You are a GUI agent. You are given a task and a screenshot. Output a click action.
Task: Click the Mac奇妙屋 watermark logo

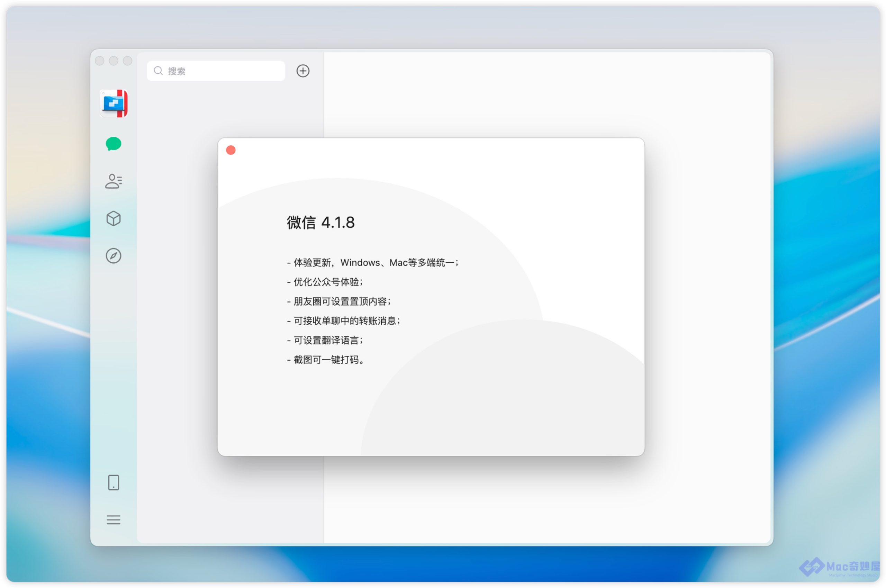tap(840, 567)
